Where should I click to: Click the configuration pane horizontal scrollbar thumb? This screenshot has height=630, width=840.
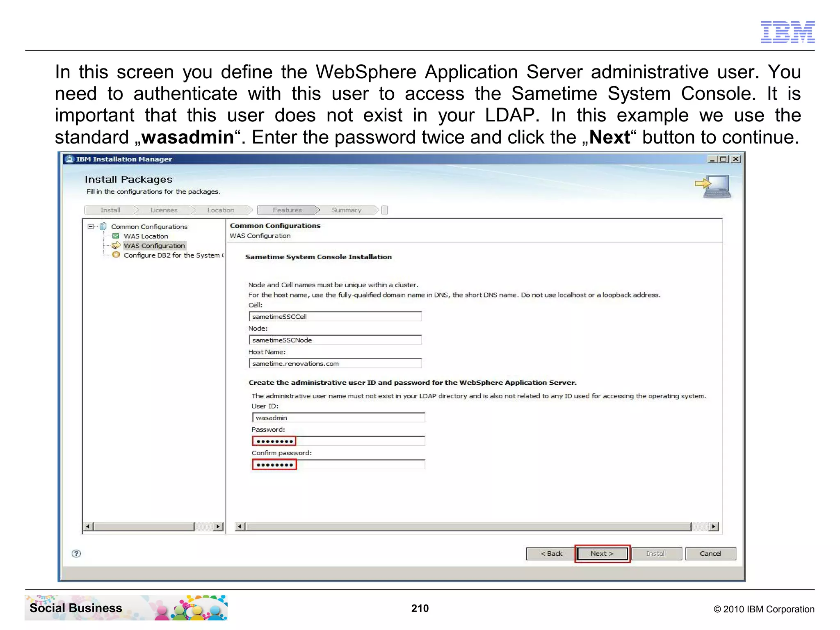[468, 526]
